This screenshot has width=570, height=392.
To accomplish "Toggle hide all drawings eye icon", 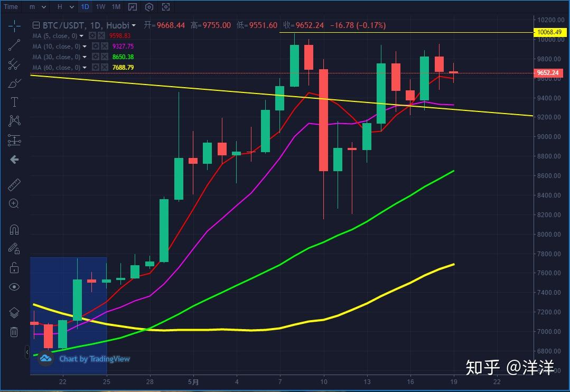I will click(14, 287).
